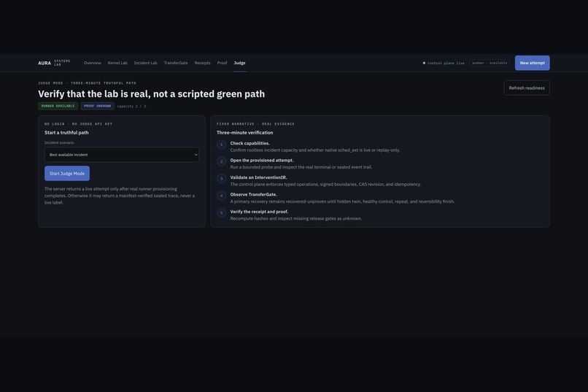Click 'The server returns a live attempt' paragraph
588x392 pixels.
click(120, 196)
